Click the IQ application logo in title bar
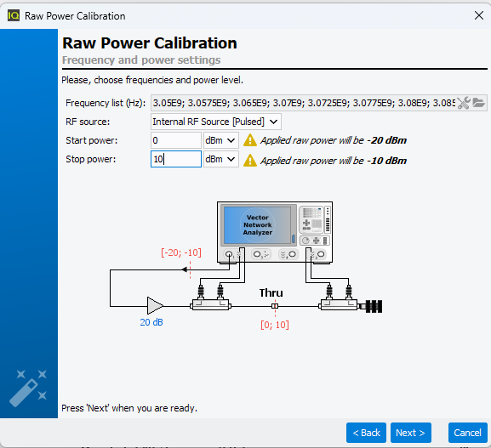Image resolution: width=491 pixels, height=448 pixels. [14, 15]
